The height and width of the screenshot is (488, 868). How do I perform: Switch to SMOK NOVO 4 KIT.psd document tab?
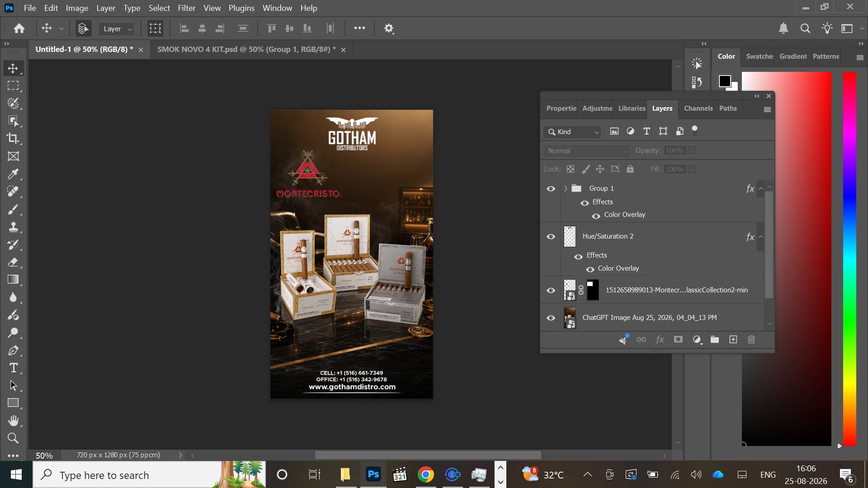coord(246,49)
